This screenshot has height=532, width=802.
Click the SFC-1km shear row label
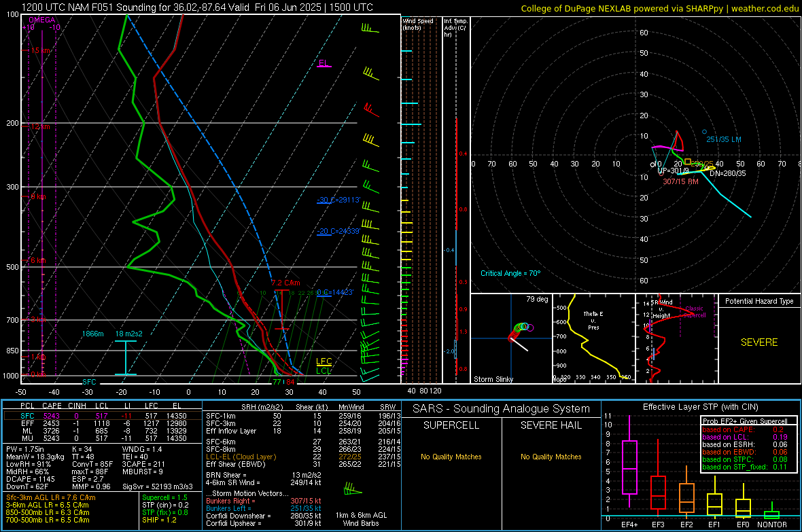coord(221,416)
